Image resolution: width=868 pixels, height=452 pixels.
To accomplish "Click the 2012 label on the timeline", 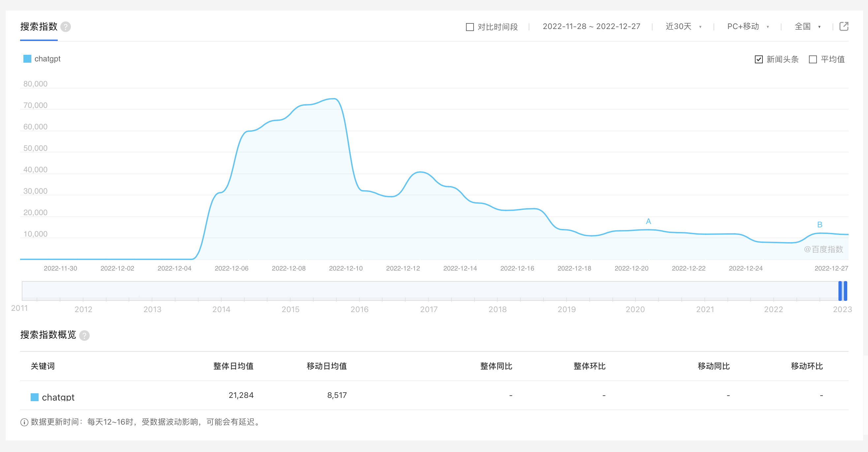I will [x=83, y=309].
